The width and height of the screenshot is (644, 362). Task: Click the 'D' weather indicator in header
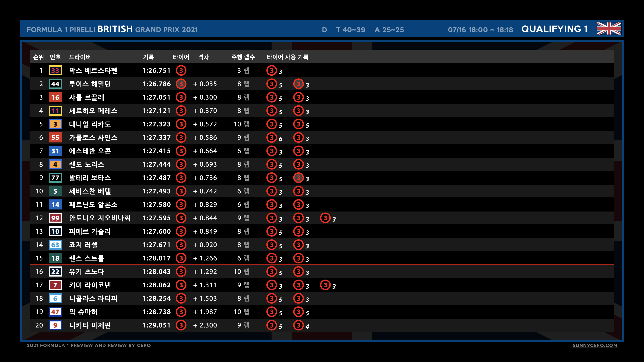pyautogui.click(x=324, y=30)
